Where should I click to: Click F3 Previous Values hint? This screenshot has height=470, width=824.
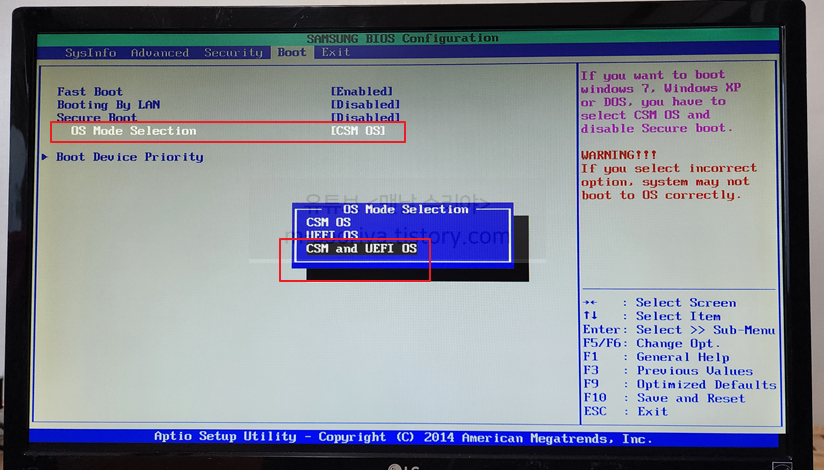click(668, 371)
